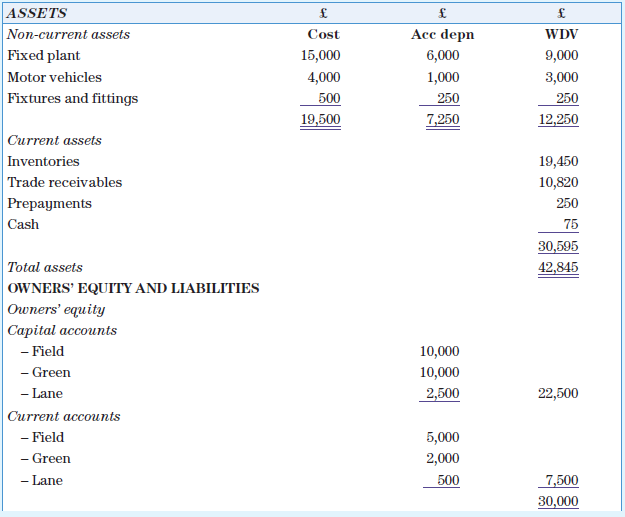This screenshot has height=517, width=625.
Task: Click the ASSETS header text
Action: pos(37,13)
